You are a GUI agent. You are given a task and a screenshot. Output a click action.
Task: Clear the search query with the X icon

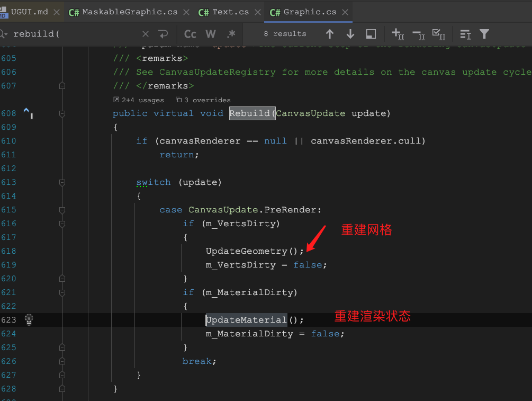coord(146,33)
